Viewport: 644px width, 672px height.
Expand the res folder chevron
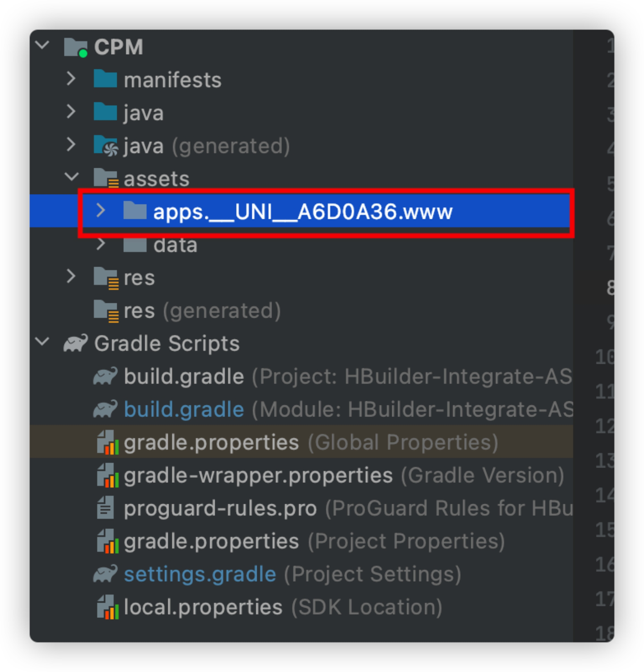click(72, 276)
